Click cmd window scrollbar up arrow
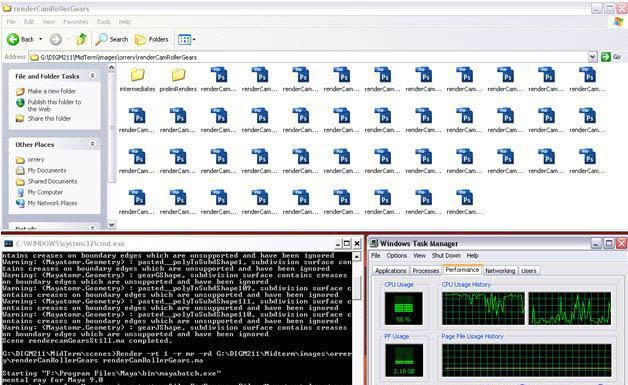 coord(357,256)
